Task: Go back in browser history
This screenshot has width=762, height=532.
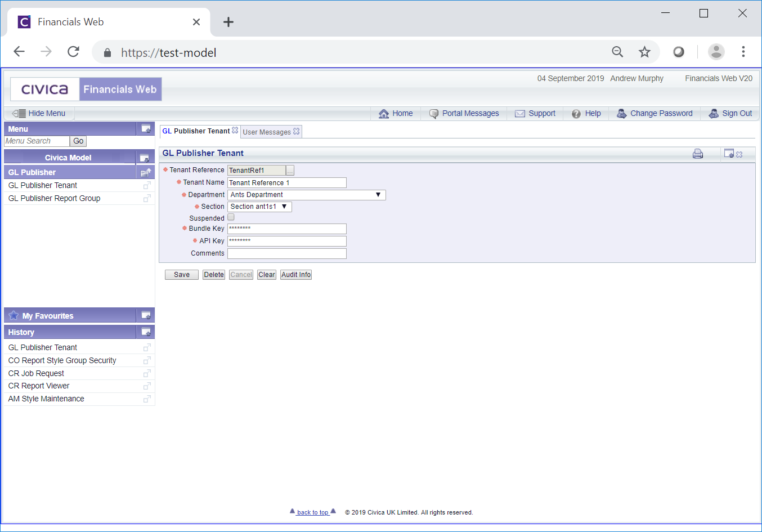Action: point(19,52)
